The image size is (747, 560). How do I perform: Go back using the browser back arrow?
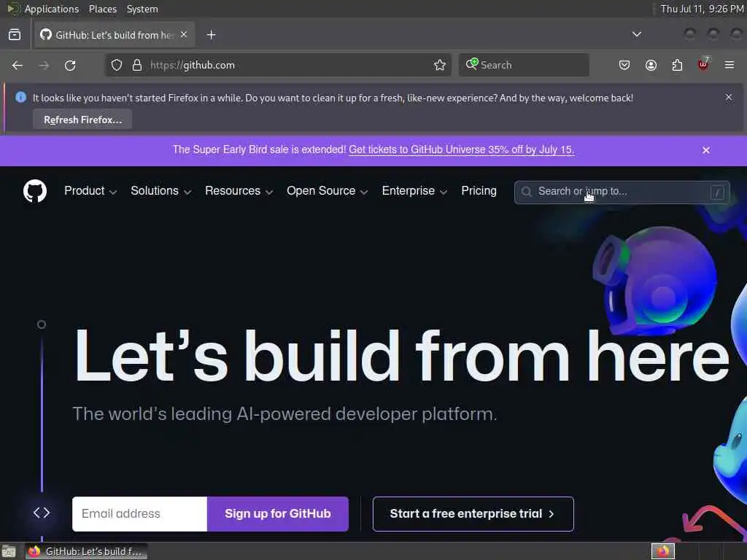[18, 65]
